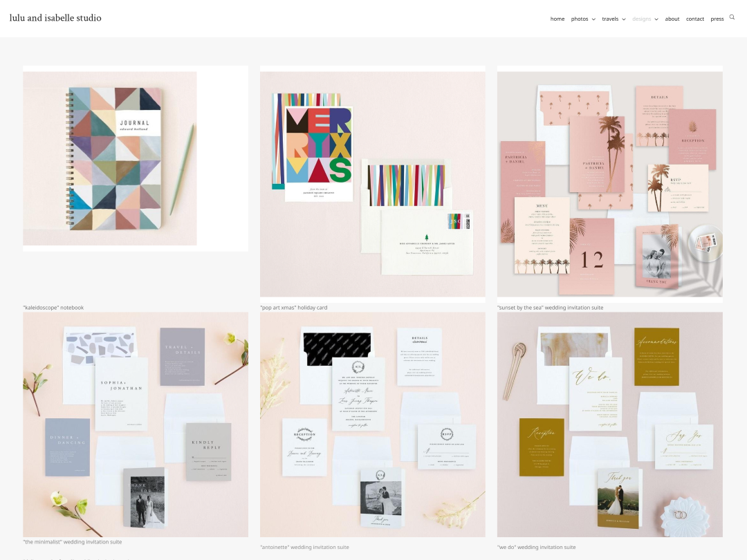
Task: View the gold "We do" invitation suite thumbnail
Action: pos(609,424)
